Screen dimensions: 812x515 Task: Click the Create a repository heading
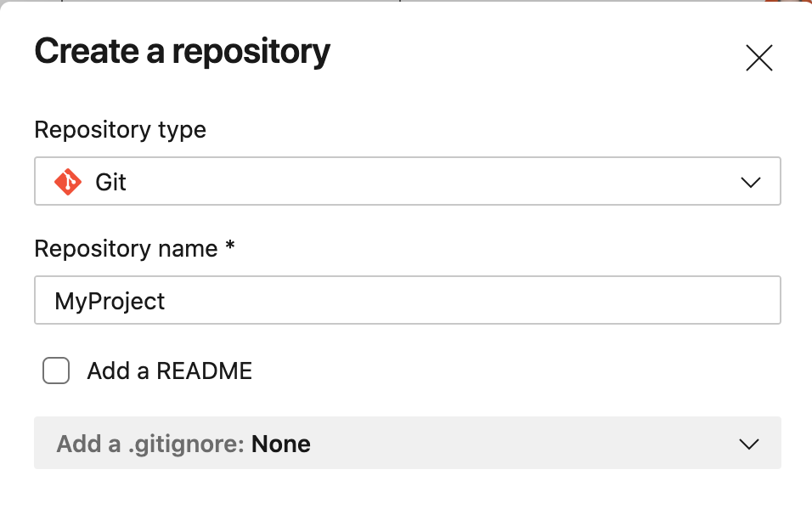(182, 53)
